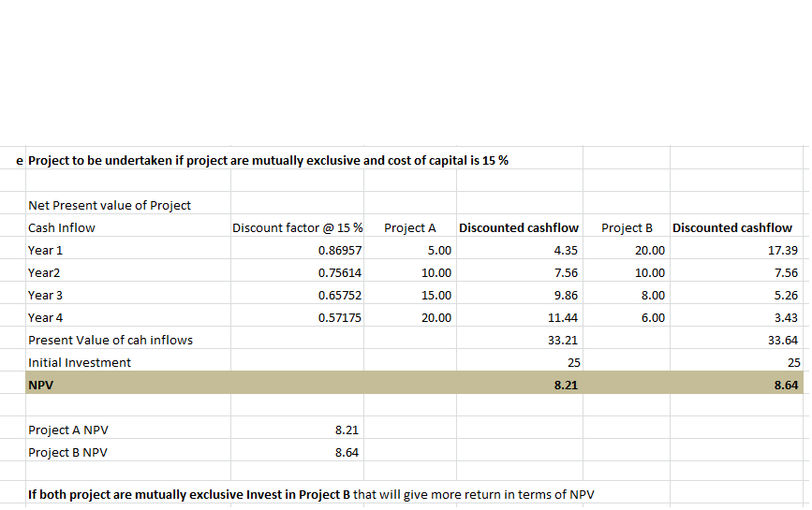
Task: Click the 'Initial Investment' row label
Action: tap(80, 362)
